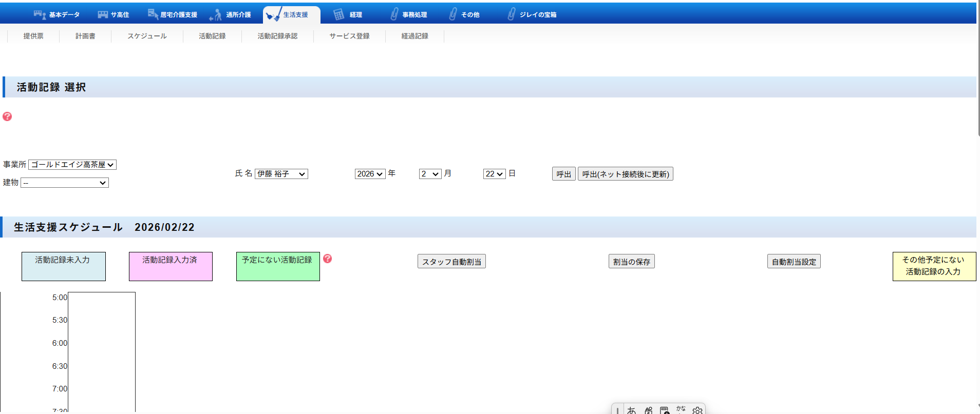Open the year dropdown showing 2026

point(370,174)
